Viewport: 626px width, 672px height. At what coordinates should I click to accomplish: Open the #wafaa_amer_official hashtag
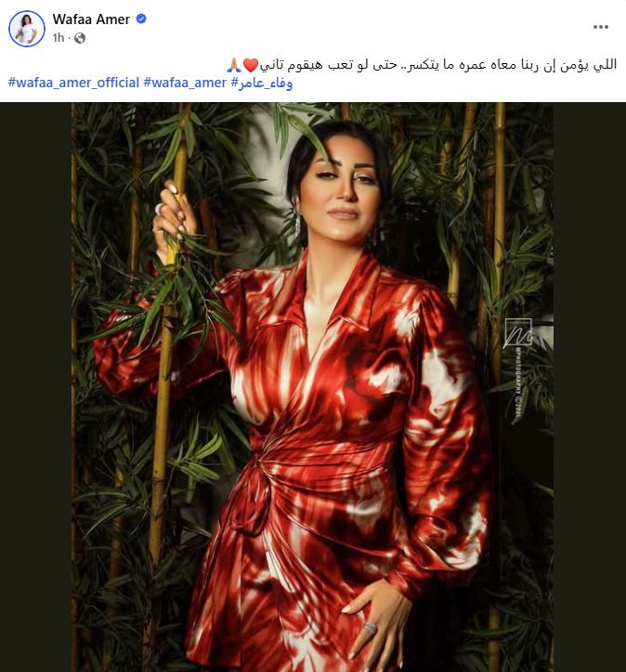pos(73,83)
